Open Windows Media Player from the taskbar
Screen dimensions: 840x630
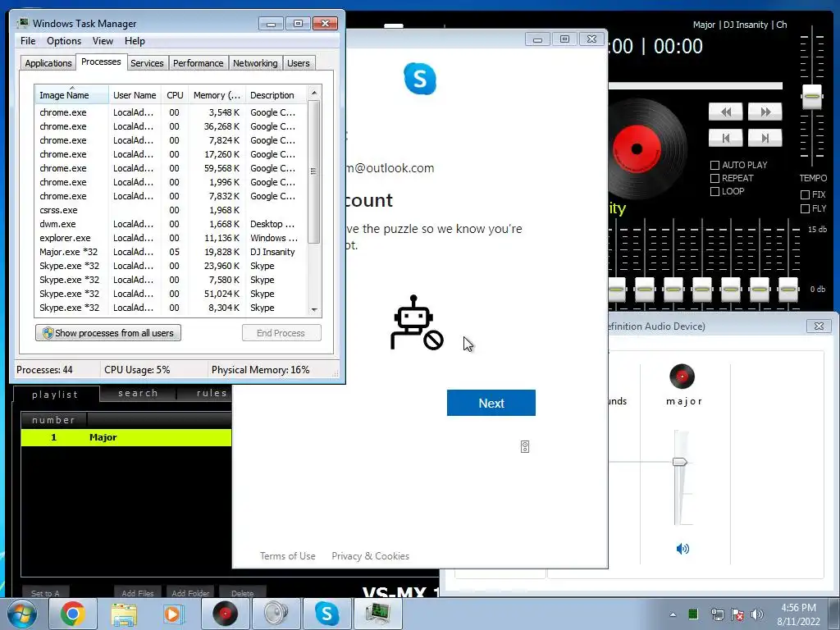(174, 614)
